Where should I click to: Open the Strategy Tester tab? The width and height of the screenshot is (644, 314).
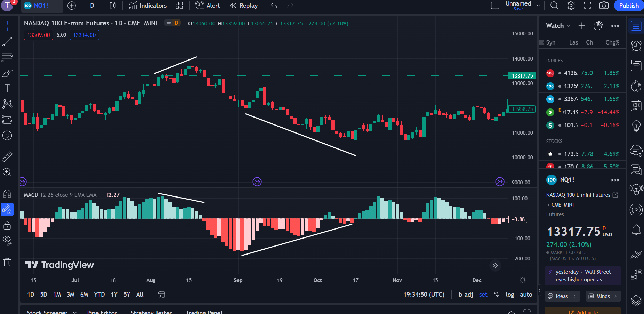(151, 312)
